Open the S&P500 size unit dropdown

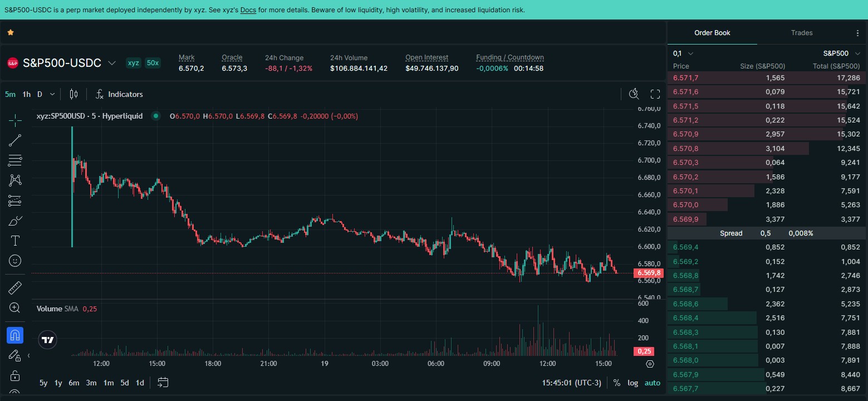click(840, 53)
